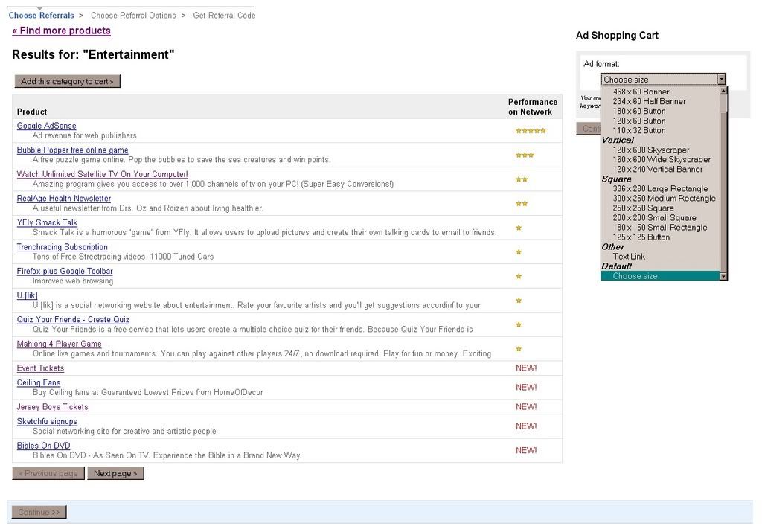Click star rating for Quiz Your Friends

coord(519,325)
